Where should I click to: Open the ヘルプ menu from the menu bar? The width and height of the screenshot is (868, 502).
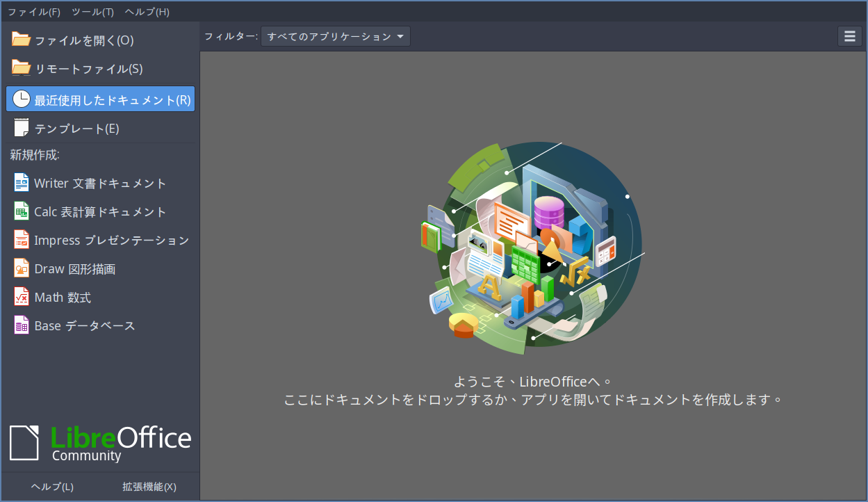point(146,11)
